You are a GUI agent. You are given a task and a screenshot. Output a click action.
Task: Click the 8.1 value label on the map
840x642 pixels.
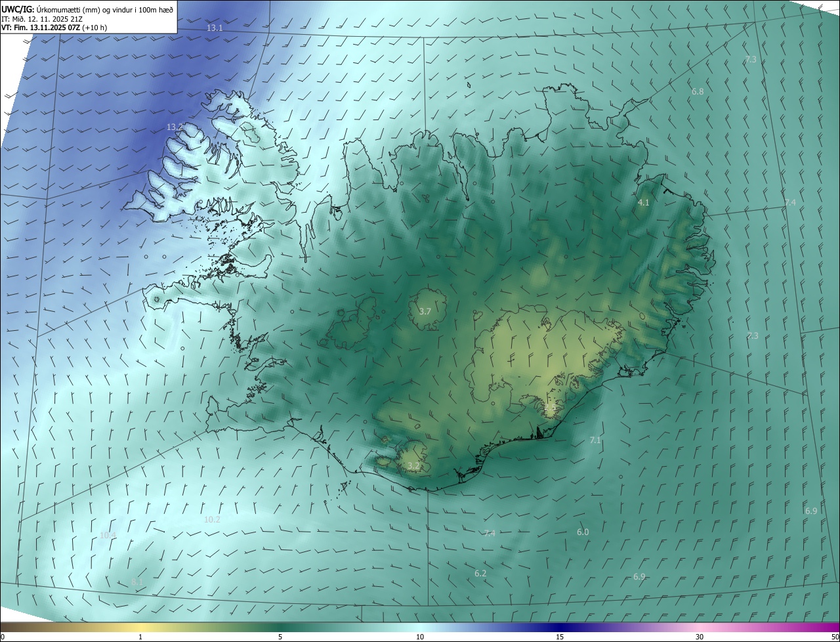(x=136, y=582)
